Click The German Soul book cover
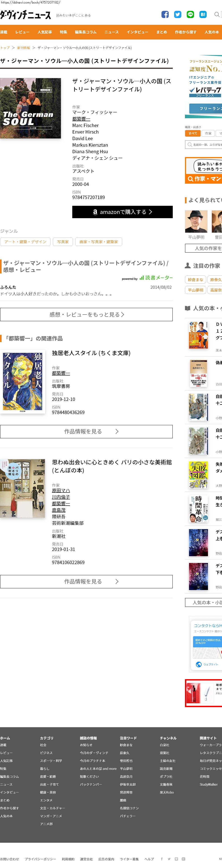Viewport: 222px width, 868px height. pos(30,108)
